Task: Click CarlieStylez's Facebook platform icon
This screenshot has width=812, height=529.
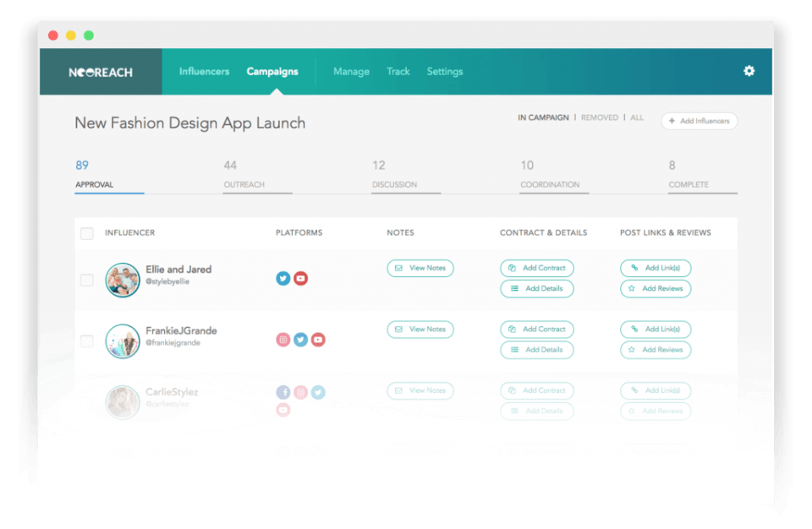Action: pos(283,392)
